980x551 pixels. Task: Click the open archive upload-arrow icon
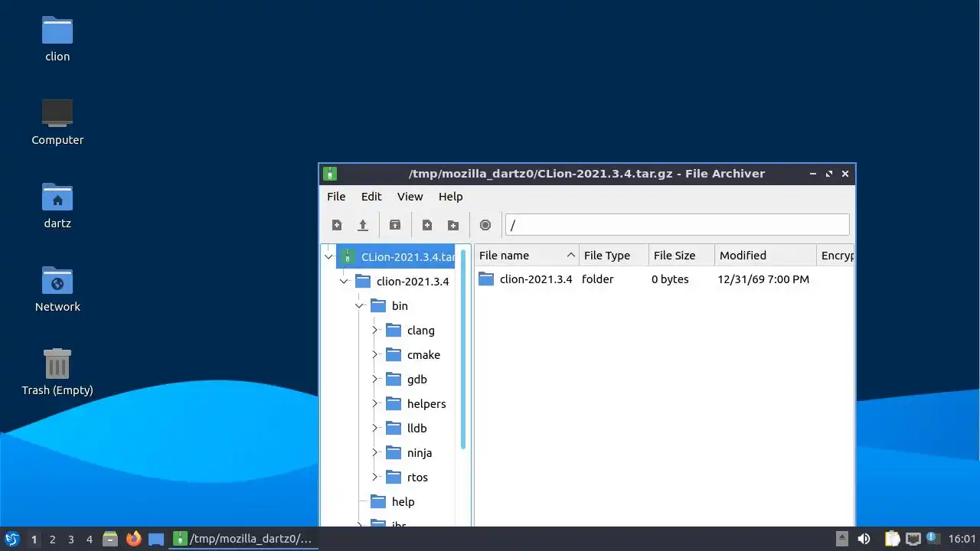363,225
